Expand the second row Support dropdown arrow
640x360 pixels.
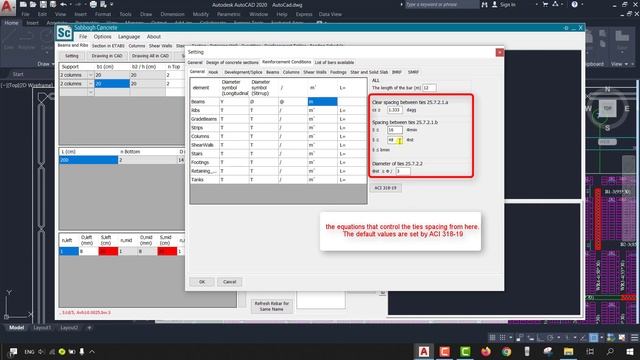coord(91,84)
